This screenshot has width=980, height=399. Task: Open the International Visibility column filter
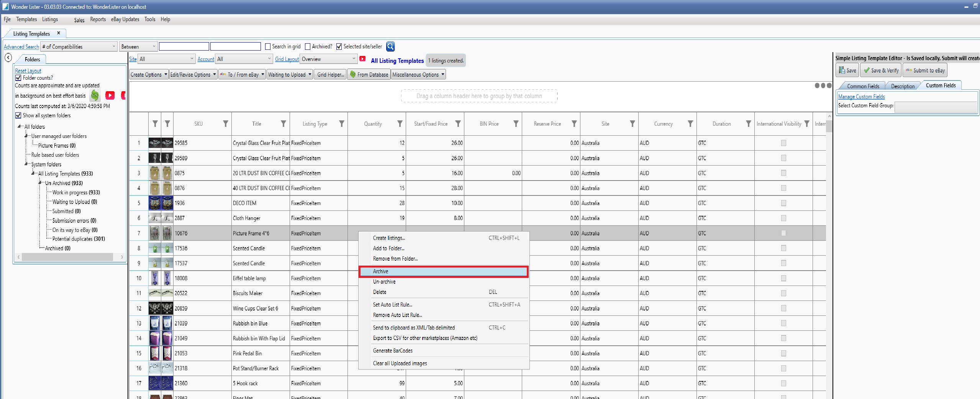pyautogui.click(x=807, y=123)
